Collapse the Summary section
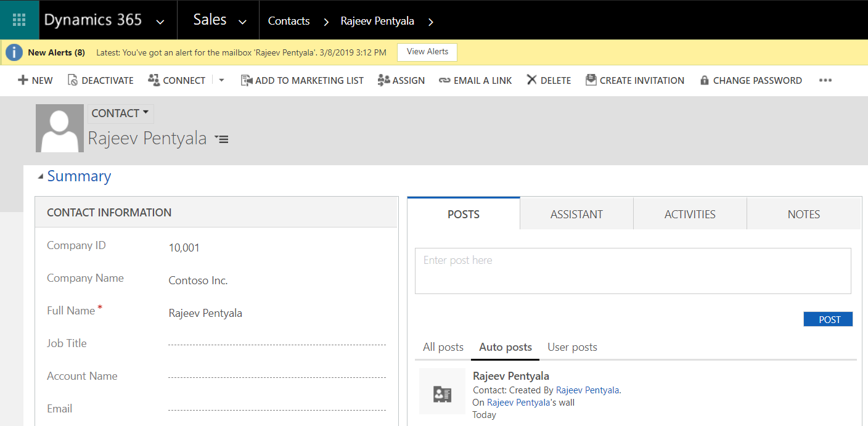This screenshot has height=426, width=868. pos(41,177)
